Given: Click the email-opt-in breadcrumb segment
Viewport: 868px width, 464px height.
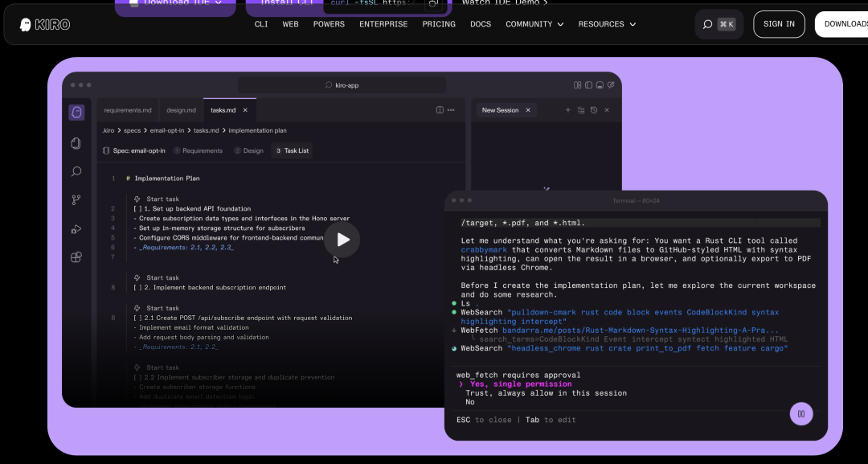Looking at the screenshot, I should click(x=167, y=130).
